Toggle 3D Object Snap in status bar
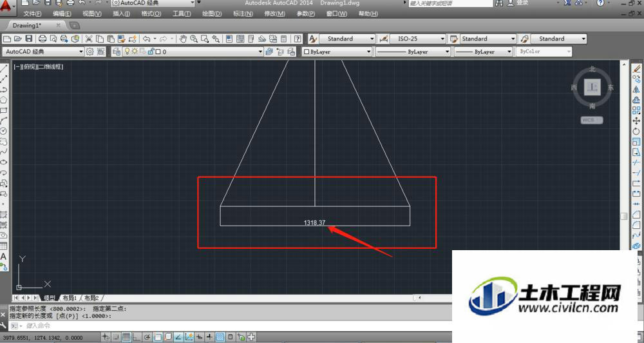The width and height of the screenshot is (644, 343). [x=168, y=337]
